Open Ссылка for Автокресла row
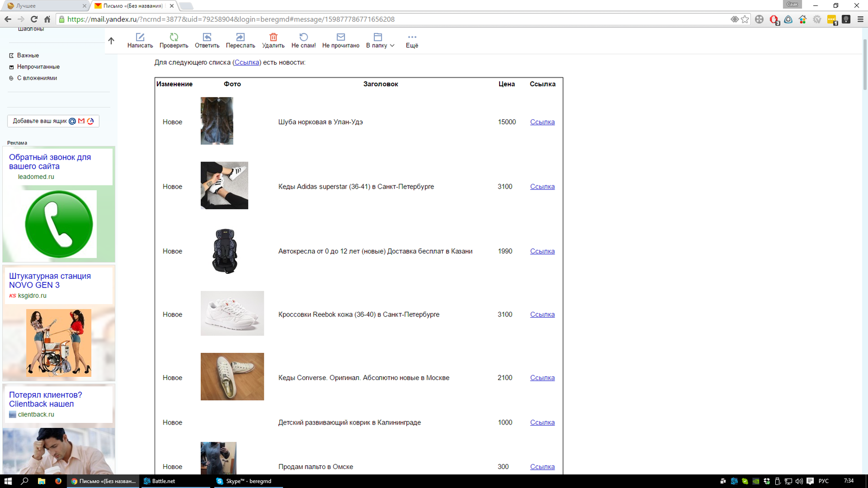Screen dimensions: 868x488 [x=542, y=251]
